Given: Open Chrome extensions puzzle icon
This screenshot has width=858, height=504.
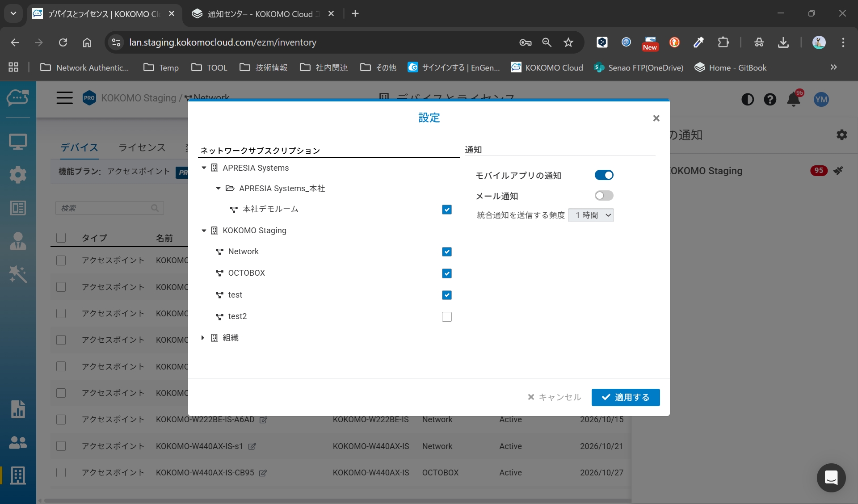Looking at the screenshot, I should click(x=723, y=42).
